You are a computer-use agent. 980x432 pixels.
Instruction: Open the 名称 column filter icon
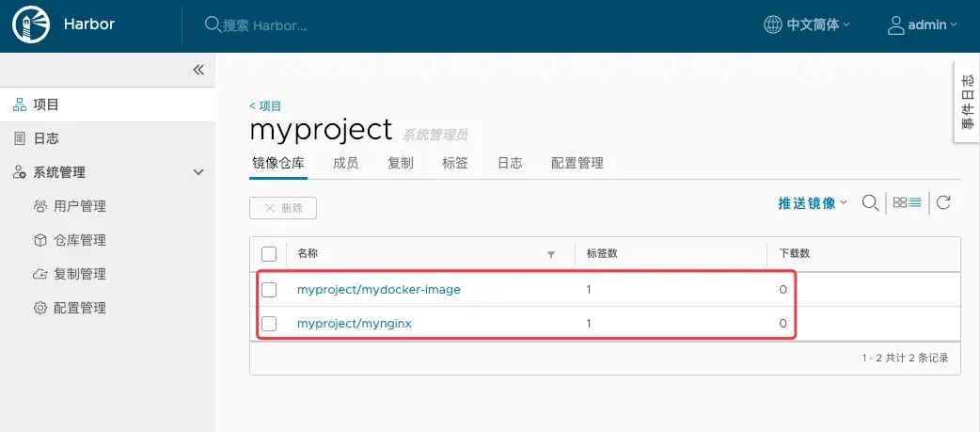pyautogui.click(x=550, y=254)
